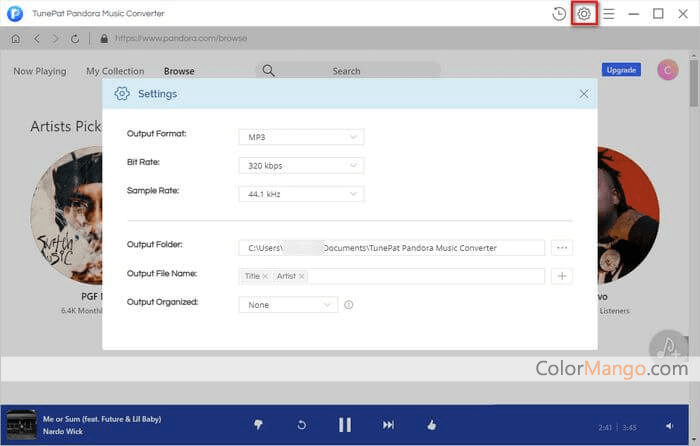Image resolution: width=700 pixels, height=446 pixels.
Task: Click the Output Organized info icon
Action: click(x=349, y=305)
